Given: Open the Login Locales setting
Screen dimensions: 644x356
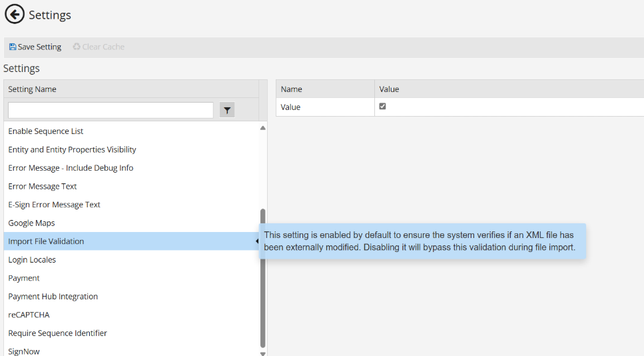Looking at the screenshot, I should [x=32, y=260].
